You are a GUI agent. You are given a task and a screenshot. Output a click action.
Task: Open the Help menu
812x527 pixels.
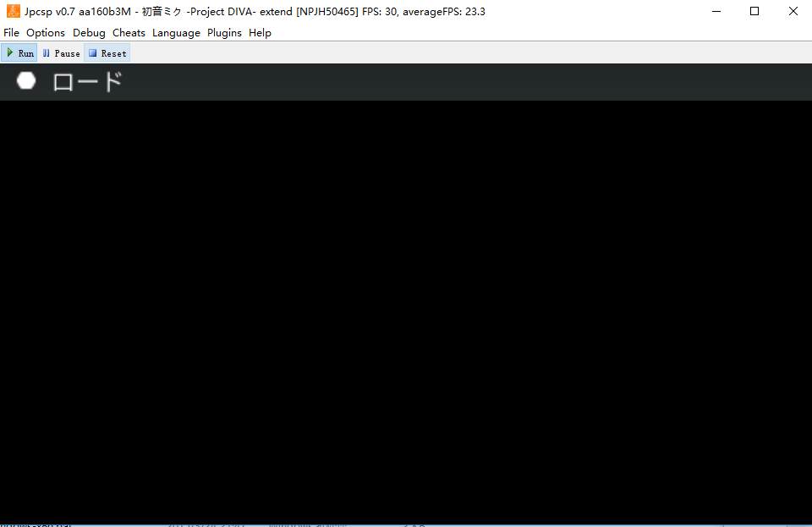[260, 33]
